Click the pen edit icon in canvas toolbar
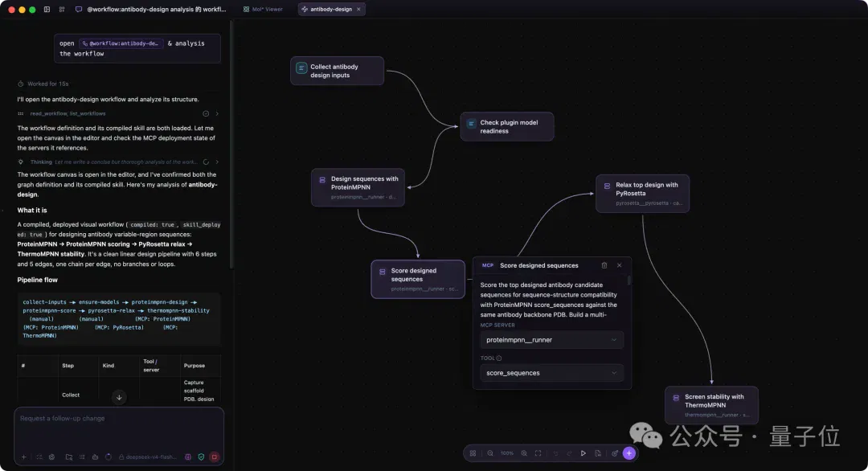The image size is (868, 471). tap(615, 453)
